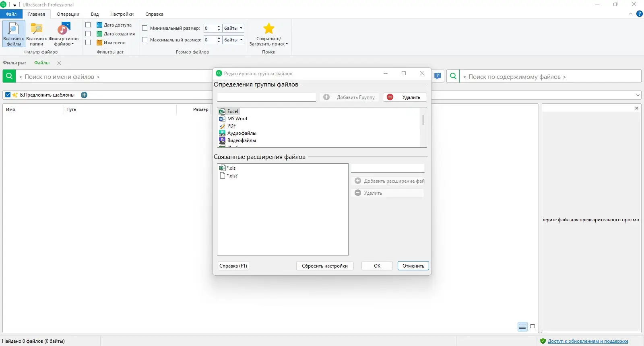Viewport: 644px width, 346px height.
Task: Sort results by Путь column
Action: 71,109
